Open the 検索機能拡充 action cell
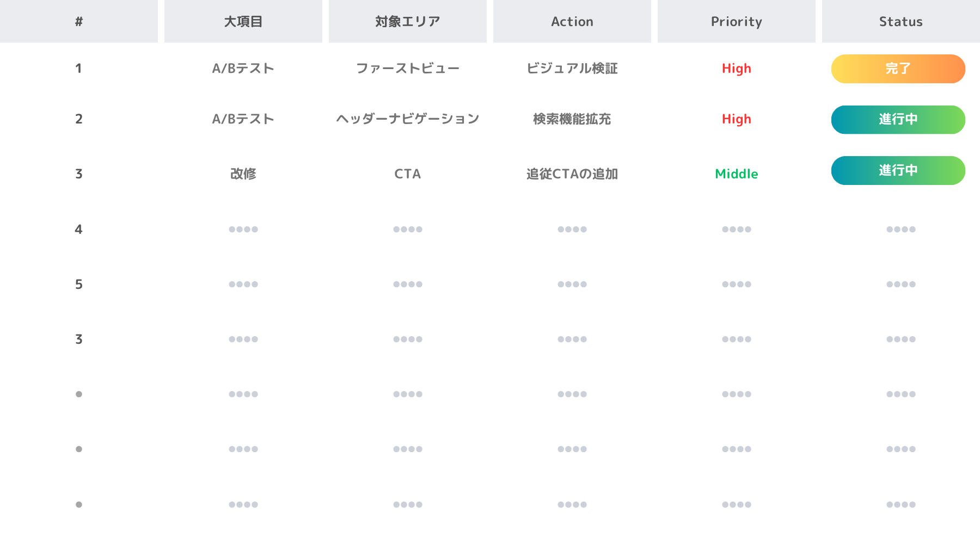Screen dimensions: 980x544 [x=572, y=119]
